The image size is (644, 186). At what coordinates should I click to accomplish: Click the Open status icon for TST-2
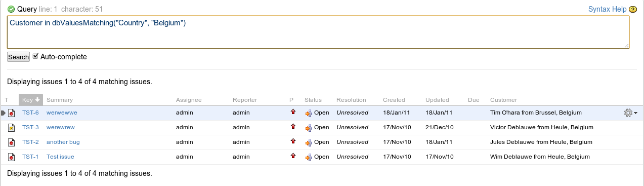(308, 142)
